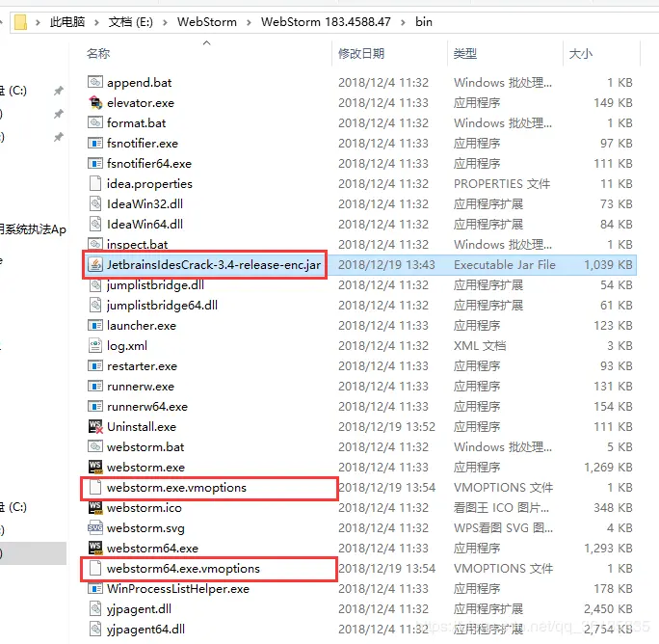Click the webstorm.exe.vmoptions file icon
The height and width of the screenshot is (644, 659).
click(x=95, y=487)
